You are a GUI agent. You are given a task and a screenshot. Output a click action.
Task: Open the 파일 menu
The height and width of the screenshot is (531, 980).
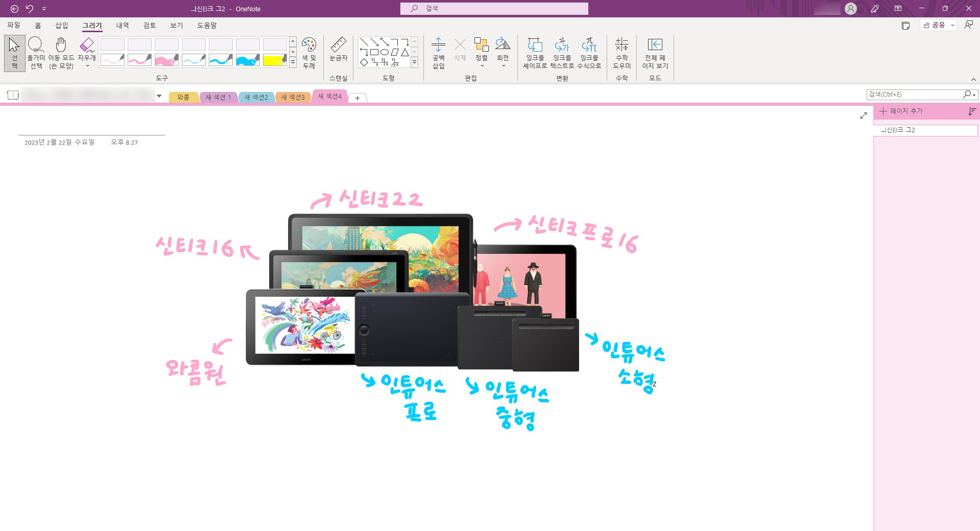click(14, 25)
